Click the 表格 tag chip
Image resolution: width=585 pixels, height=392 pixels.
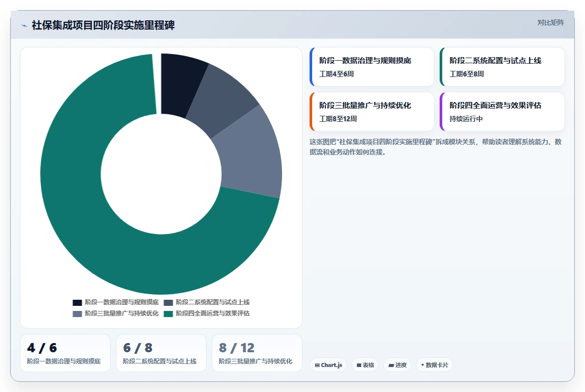click(x=365, y=365)
